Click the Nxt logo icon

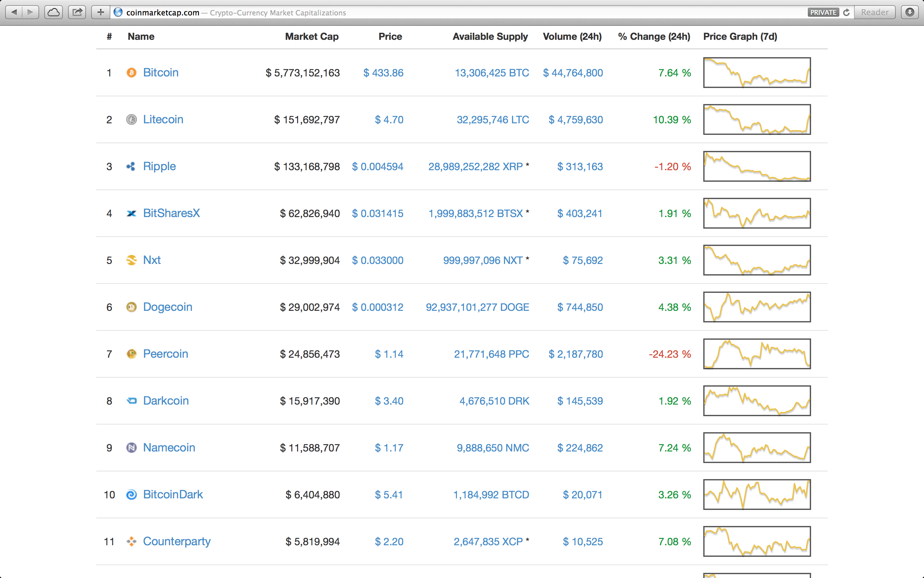(x=131, y=260)
